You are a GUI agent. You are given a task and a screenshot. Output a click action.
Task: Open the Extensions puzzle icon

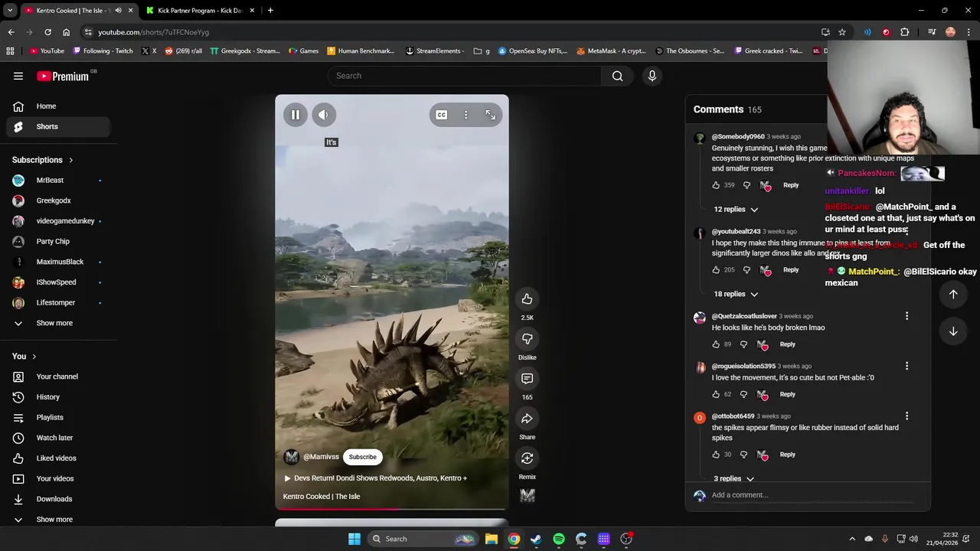(x=905, y=32)
